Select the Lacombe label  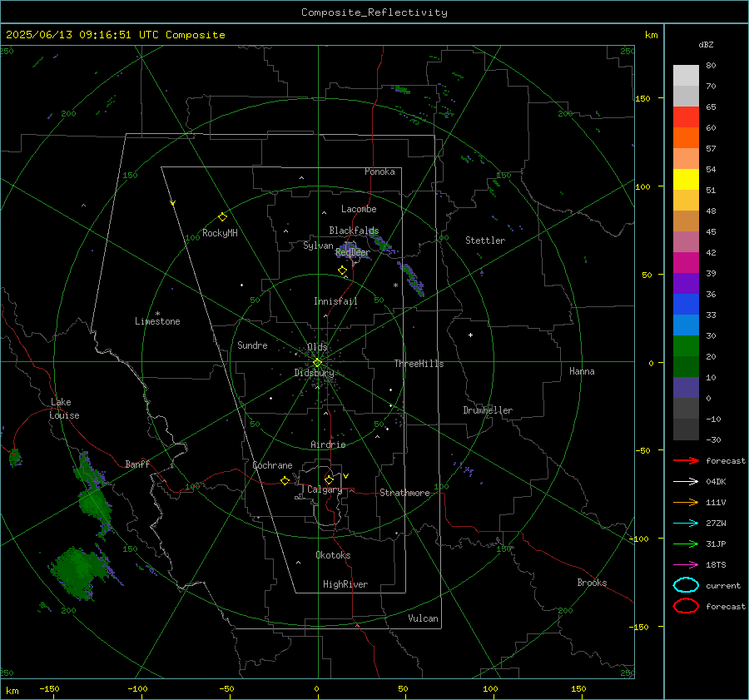pyautogui.click(x=359, y=209)
